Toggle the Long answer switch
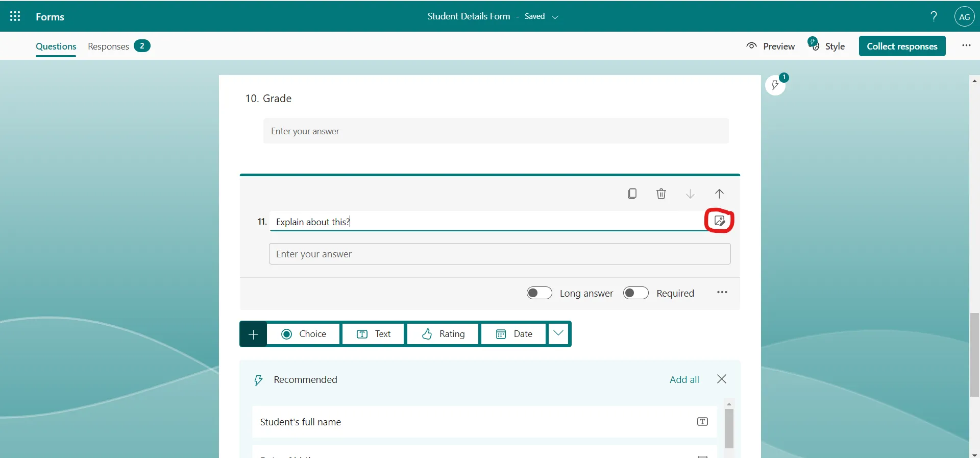The width and height of the screenshot is (980, 458). pyautogui.click(x=540, y=293)
